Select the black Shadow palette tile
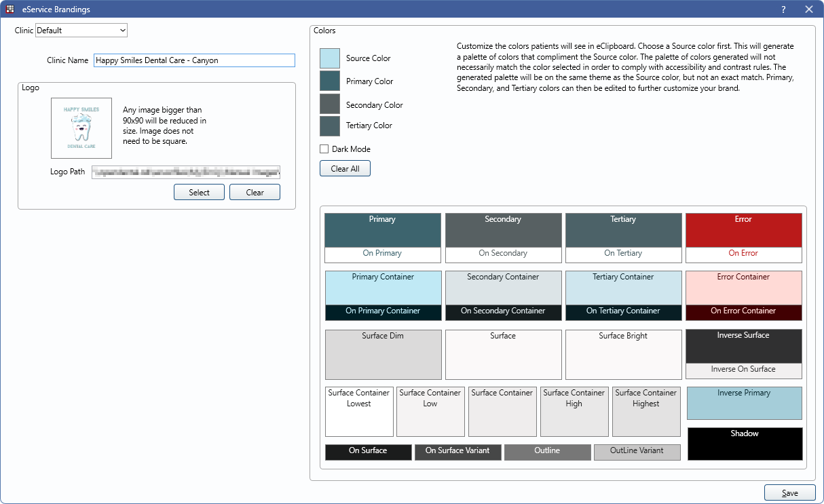The width and height of the screenshot is (824, 504). point(745,444)
